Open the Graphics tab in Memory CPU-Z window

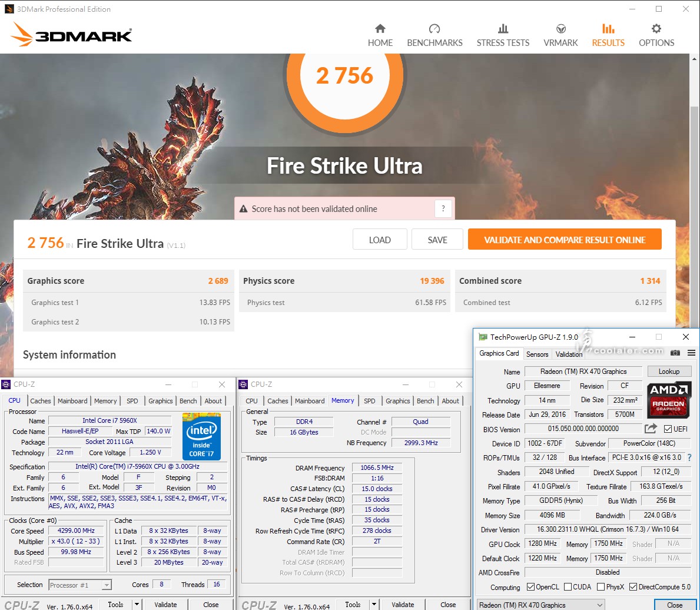[x=398, y=401]
